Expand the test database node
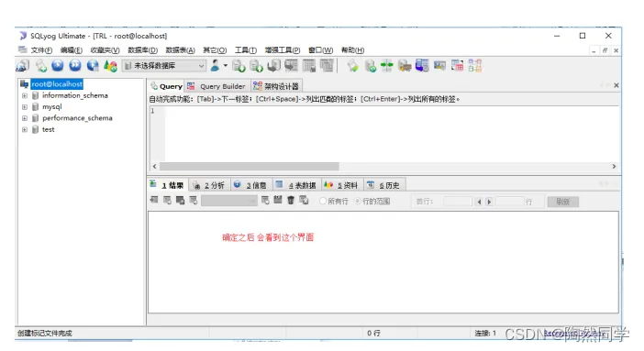This screenshot has height=351, width=644. 25,130
